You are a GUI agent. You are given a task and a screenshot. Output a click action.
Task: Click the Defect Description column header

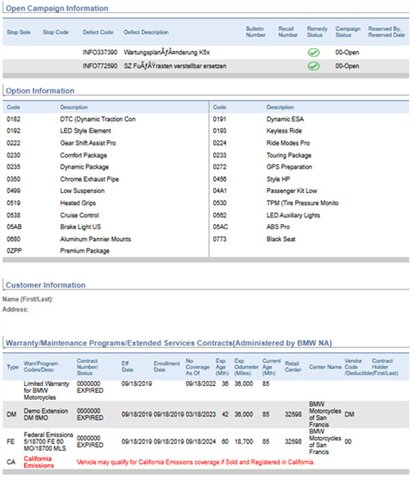[x=146, y=32]
